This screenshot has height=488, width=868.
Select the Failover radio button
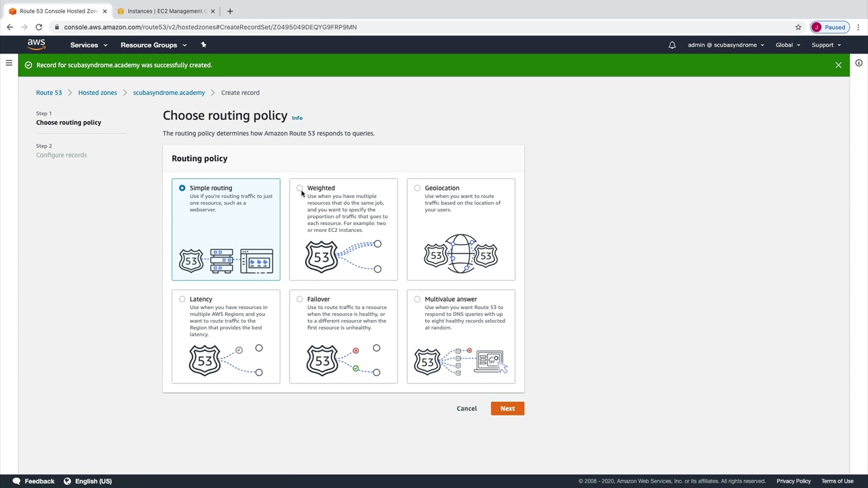tap(300, 299)
